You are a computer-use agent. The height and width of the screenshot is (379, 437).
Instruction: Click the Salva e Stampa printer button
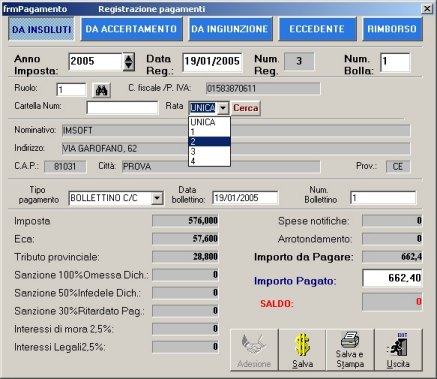(350, 350)
